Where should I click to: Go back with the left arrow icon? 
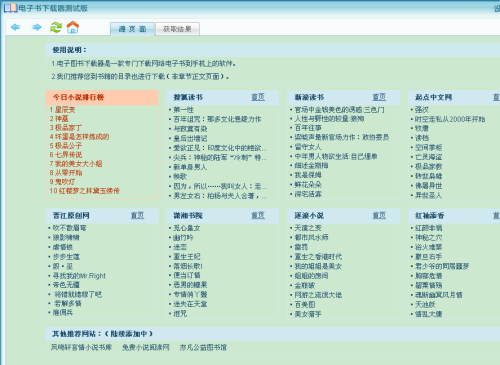click(x=16, y=27)
